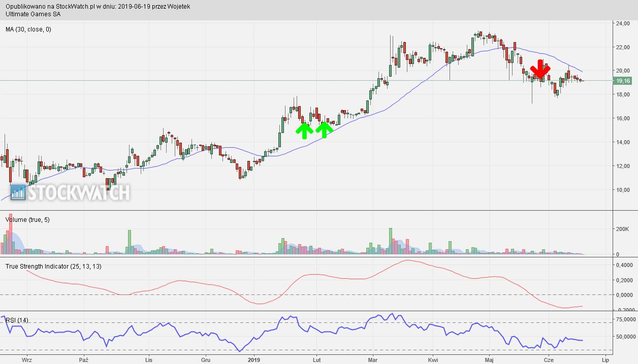Click the Maj month label on time axis

[489, 359]
